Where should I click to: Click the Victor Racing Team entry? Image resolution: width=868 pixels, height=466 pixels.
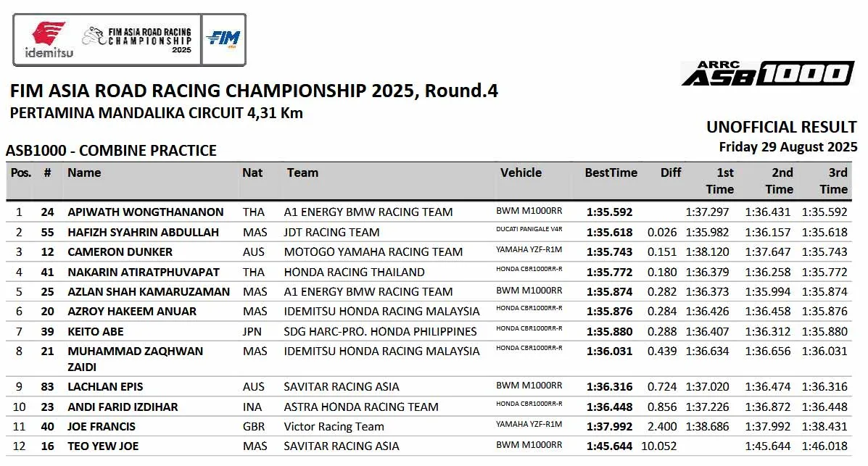pyautogui.click(x=334, y=427)
